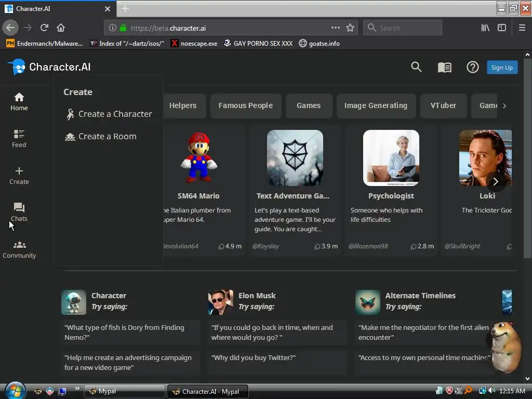This screenshot has height=399, width=532.
Task: Reload the page with the refresh icon
Action: 44,28
